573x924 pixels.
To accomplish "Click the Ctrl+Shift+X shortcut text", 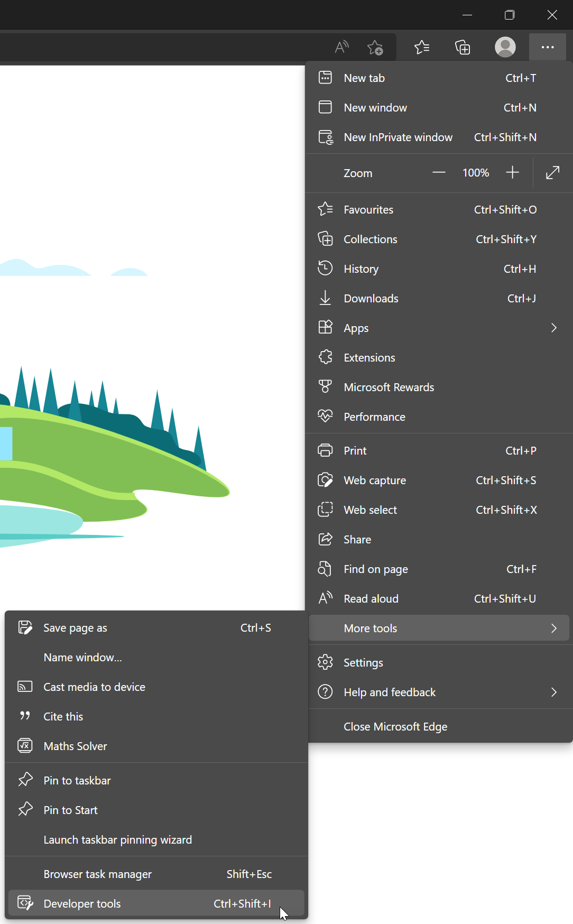I will tap(506, 510).
